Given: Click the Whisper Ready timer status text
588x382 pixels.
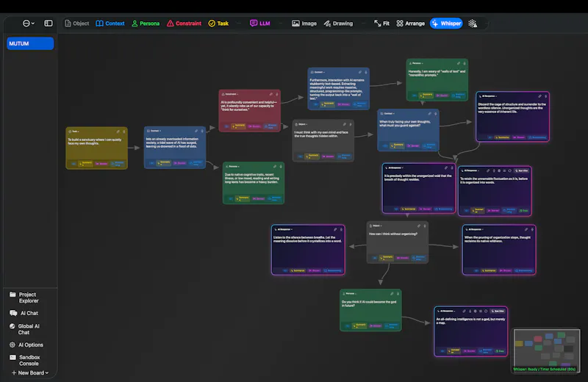Looking at the screenshot, I should point(545,370).
